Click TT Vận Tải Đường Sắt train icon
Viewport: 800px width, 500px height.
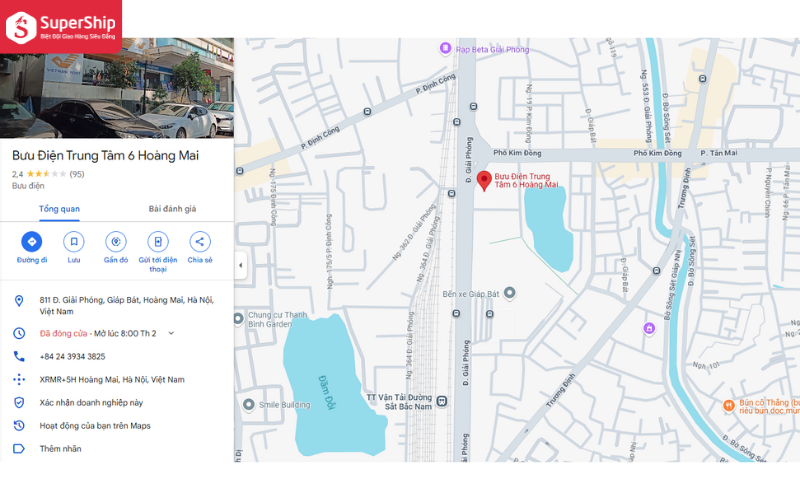coord(442,402)
